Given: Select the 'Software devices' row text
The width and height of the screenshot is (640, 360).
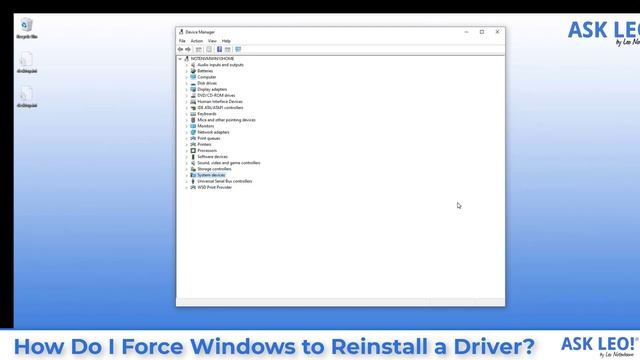Looking at the screenshot, I should pyautogui.click(x=212, y=157).
